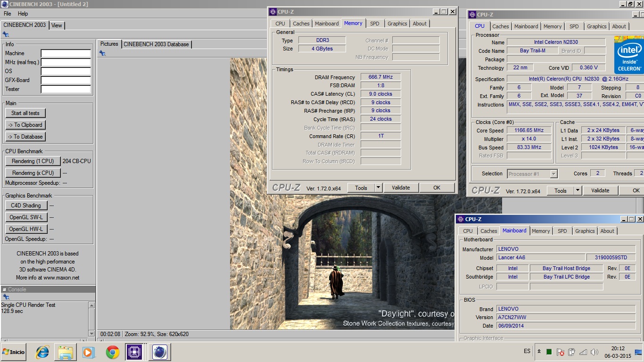Screen dimensions: 644x362
Task: Click the ES language indicator in taskbar
Action: (527, 352)
